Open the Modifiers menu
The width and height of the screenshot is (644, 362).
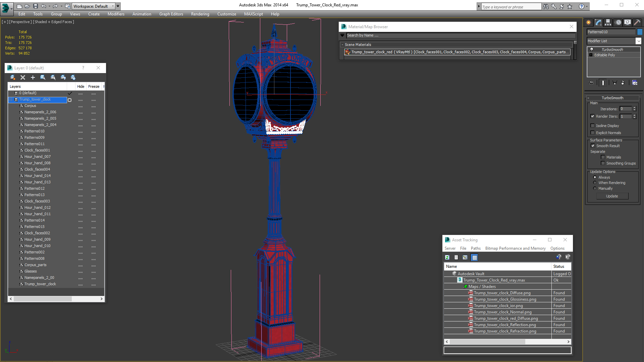[x=116, y=14]
